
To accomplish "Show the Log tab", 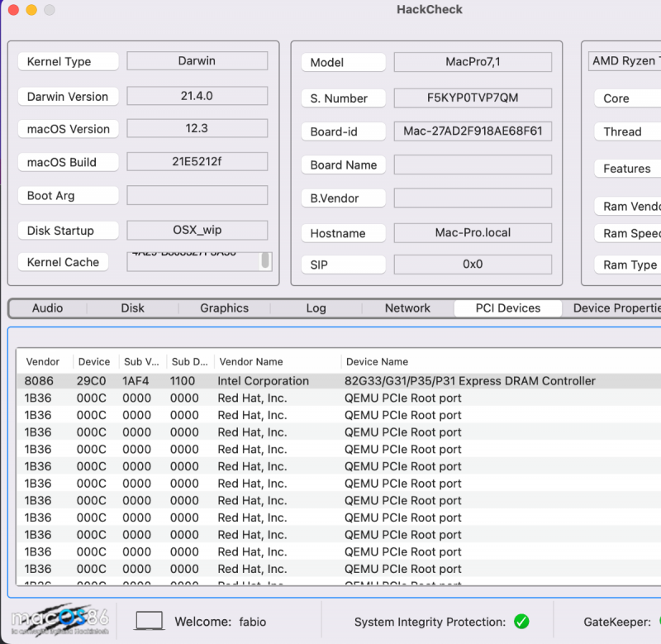I will click(316, 308).
